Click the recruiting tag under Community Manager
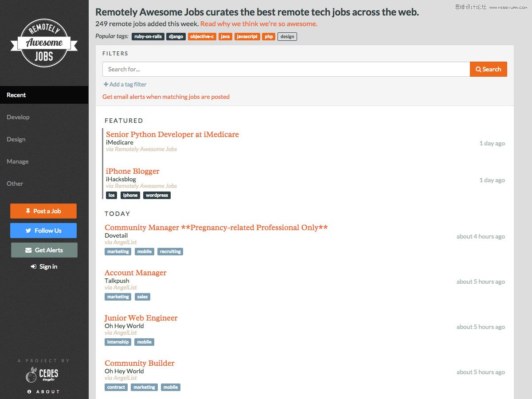This screenshot has width=532, height=399. click(170, 251)
